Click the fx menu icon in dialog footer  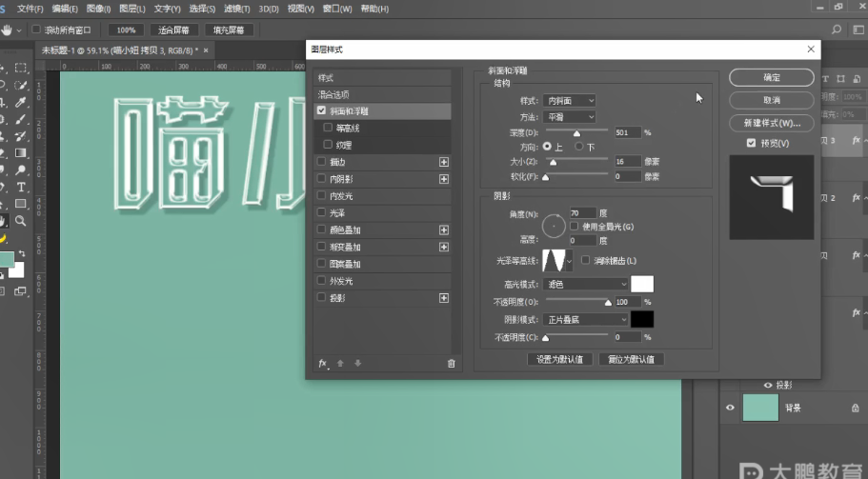pyautogui.click(x=323, y=363)
